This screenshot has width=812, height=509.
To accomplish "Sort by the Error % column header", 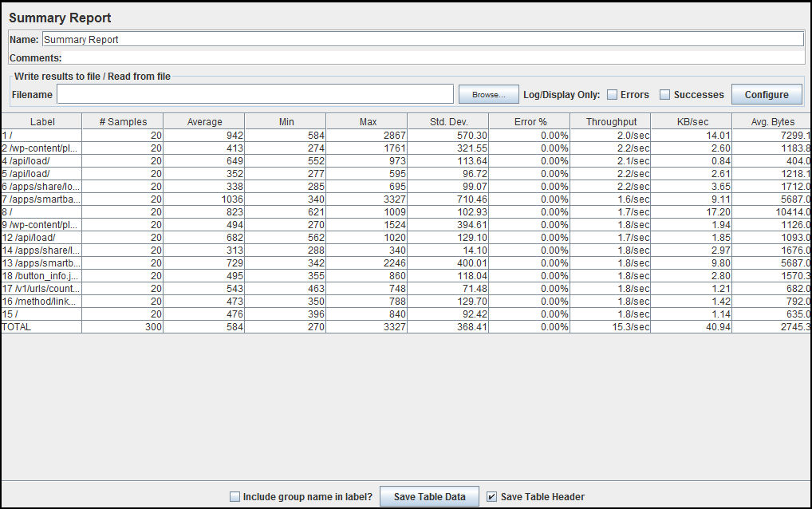I will pos(530,121).
